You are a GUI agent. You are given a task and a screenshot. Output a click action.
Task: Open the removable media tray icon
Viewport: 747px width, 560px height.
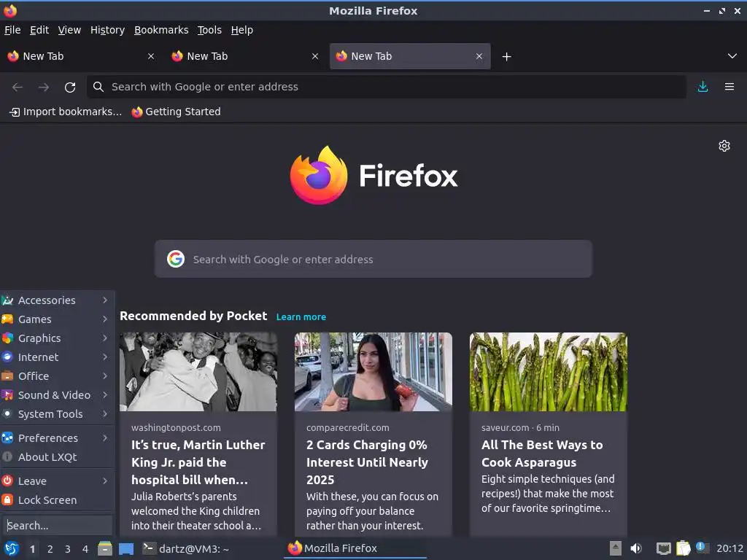616,548
